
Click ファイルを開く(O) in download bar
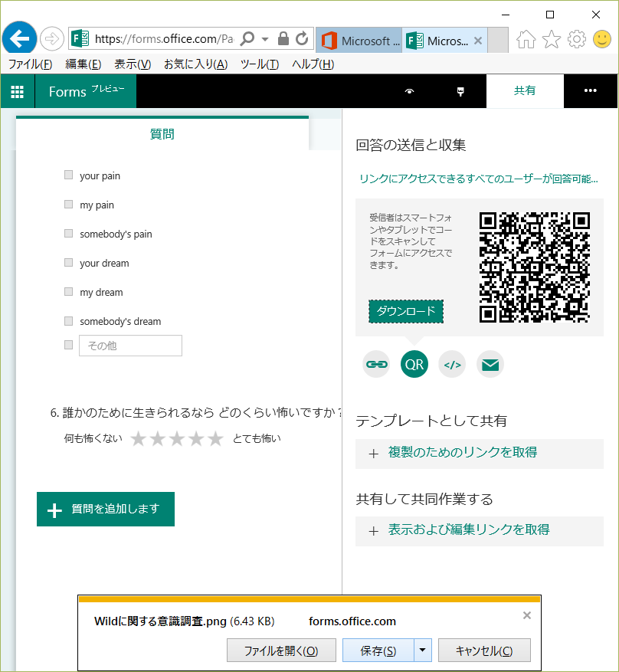point(281,651)
